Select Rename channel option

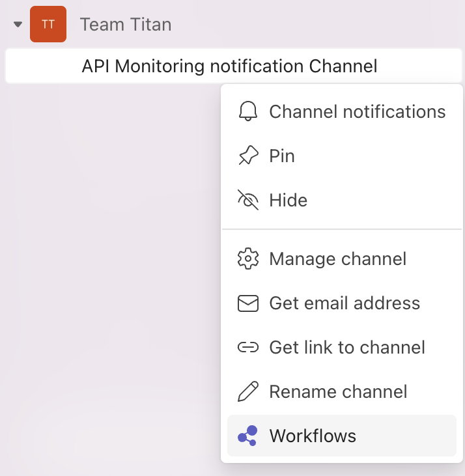342,391
